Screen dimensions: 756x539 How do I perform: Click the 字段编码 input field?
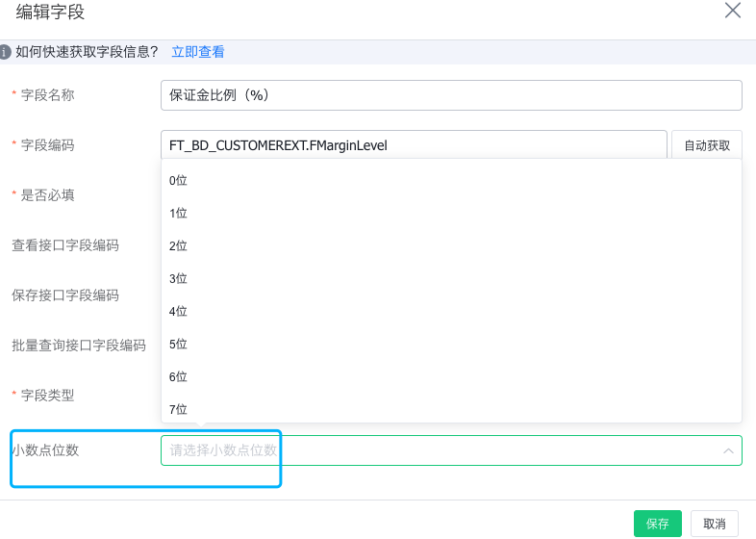(x=414, y=144)
